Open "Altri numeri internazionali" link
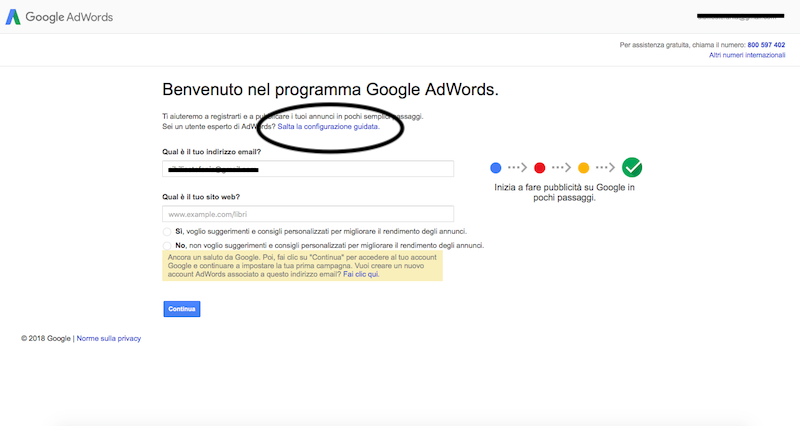The image size is (800, 426). [x=747, y=55]
